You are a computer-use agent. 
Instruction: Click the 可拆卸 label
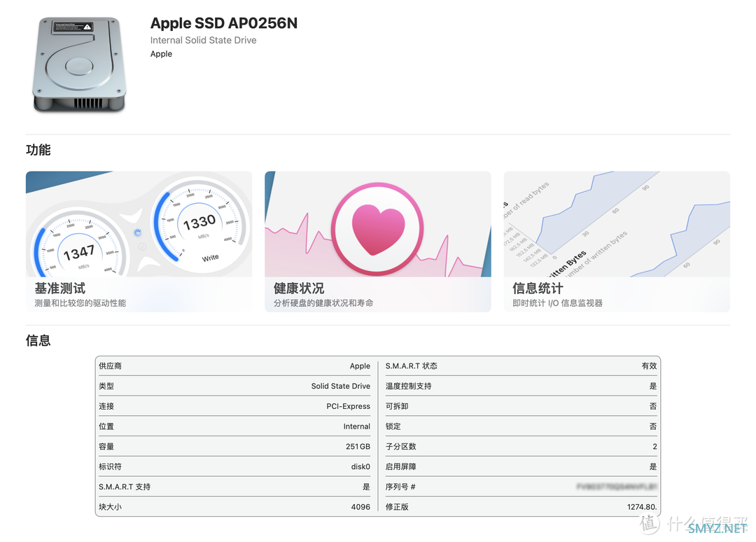point(397,406)
